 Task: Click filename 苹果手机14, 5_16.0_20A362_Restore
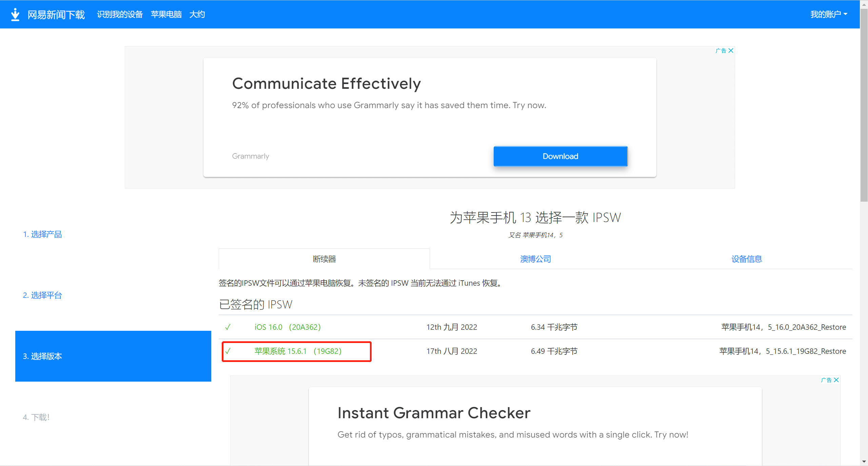pyautogui.click(x=784, y=327)
